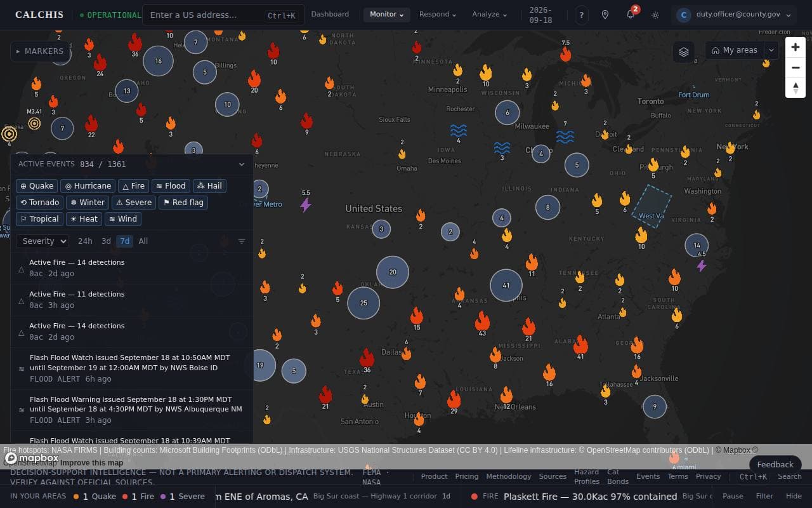Click the Plaskett Fire ticker item

click(590, 497)
